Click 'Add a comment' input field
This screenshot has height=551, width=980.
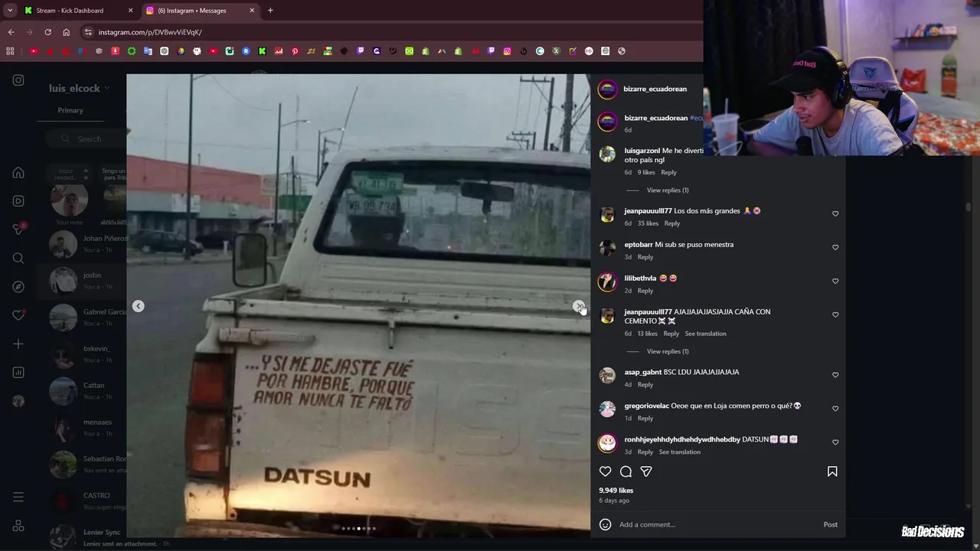click(x=718, y=524)
